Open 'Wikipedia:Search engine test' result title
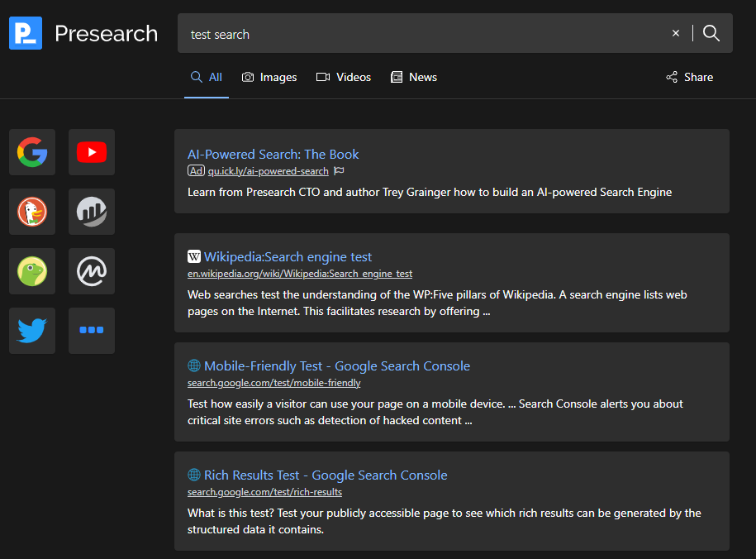Screen dimensions: 756x559 pos(288,257)
